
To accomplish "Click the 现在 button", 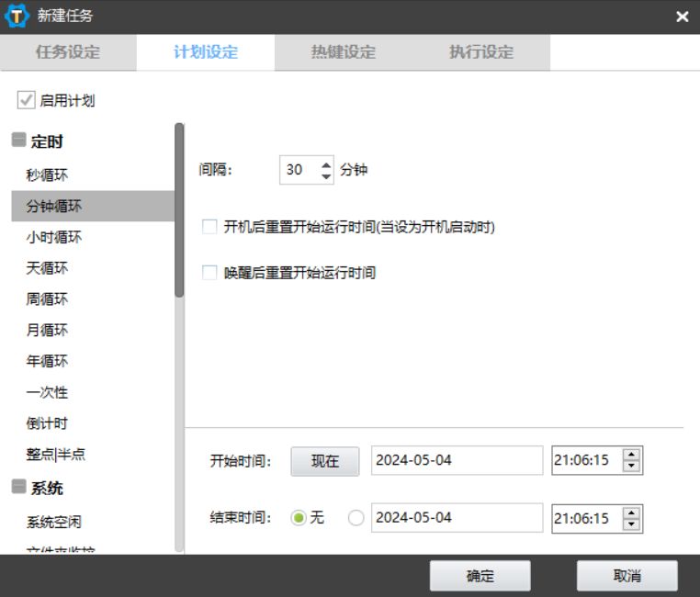I will click(x=325, y=461).
